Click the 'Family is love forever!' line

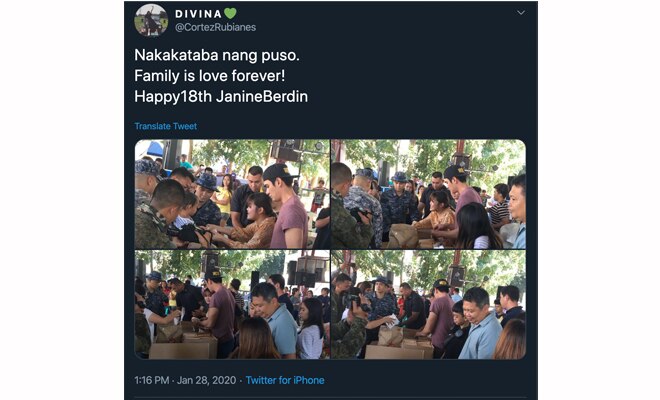(210, 76)
